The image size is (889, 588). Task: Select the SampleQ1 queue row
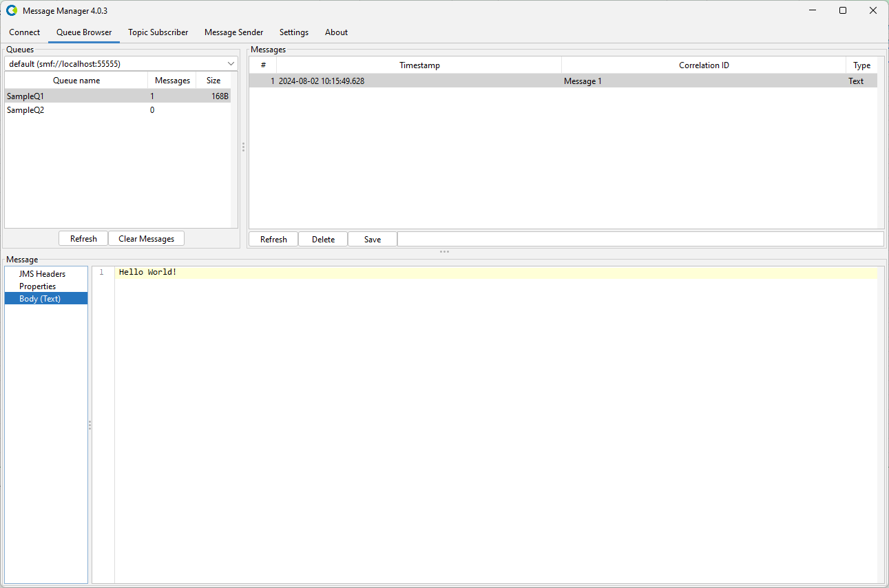click(118, 96)
